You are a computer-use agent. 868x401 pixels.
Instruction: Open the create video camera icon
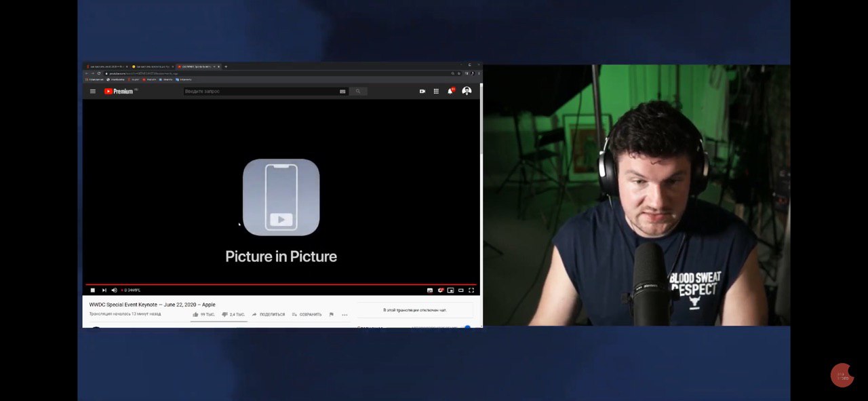(422, 91)
